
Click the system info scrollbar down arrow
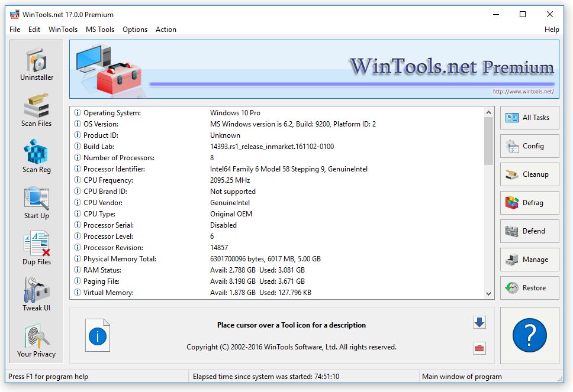click(489, 293)
